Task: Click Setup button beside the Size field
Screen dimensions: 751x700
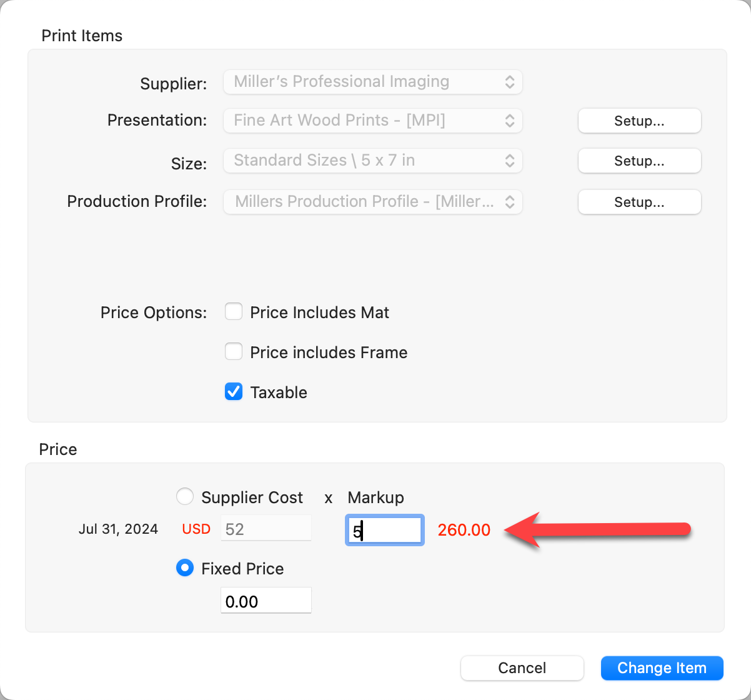Action: [x=639, y=161]
